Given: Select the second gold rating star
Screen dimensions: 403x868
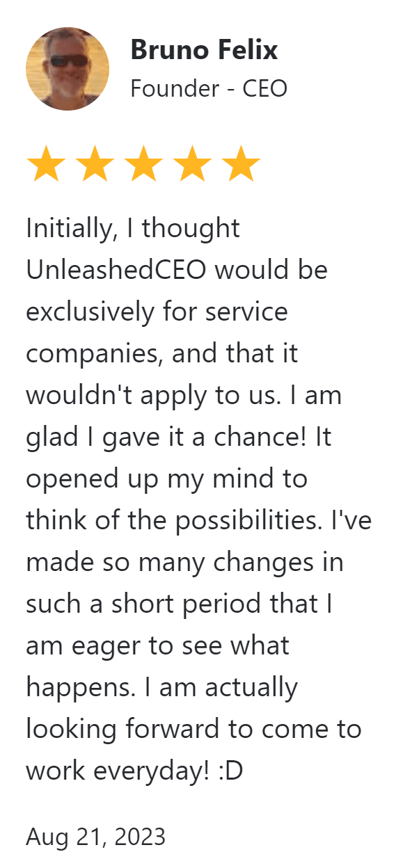Looking at the screenshot, I should coord(95,164).
